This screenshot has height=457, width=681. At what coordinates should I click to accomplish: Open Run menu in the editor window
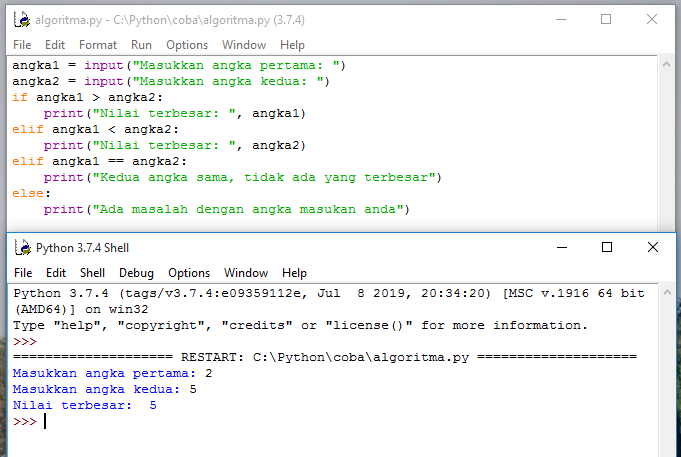pos(141,45)
